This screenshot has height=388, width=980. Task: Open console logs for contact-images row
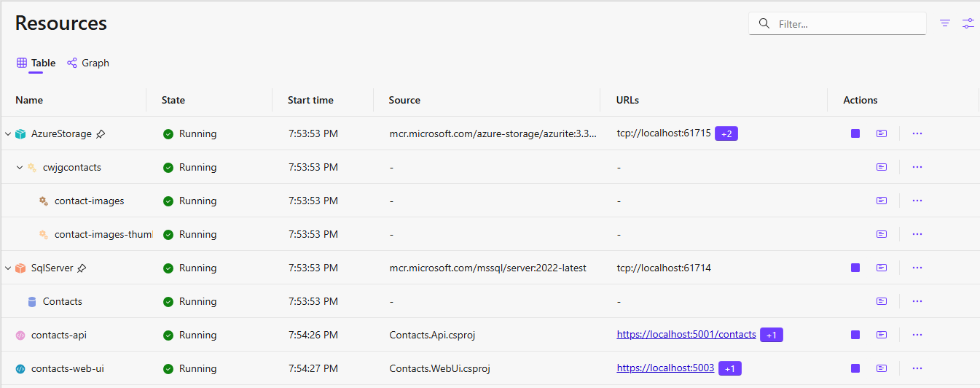[x=882, y=201]
